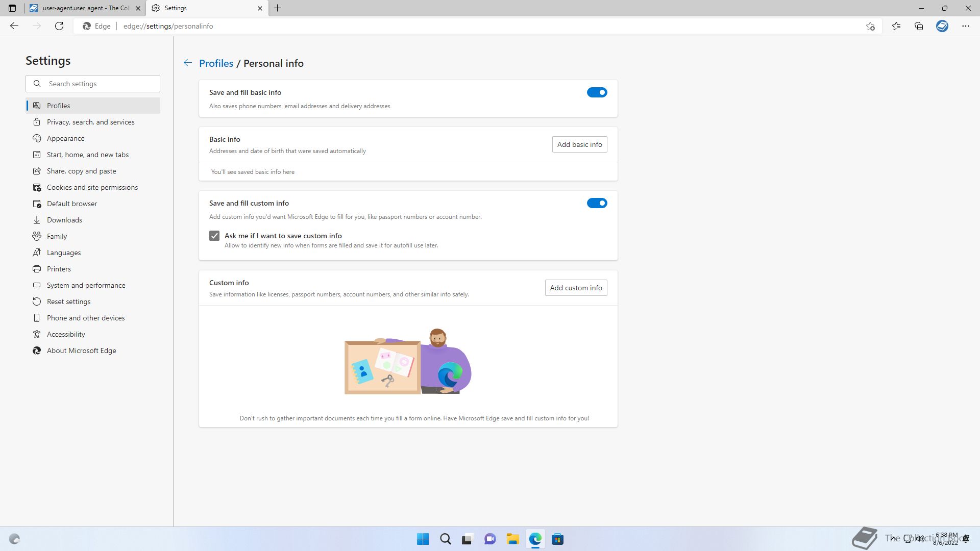
Task: Open Languages settings
Action: [93, 253]
